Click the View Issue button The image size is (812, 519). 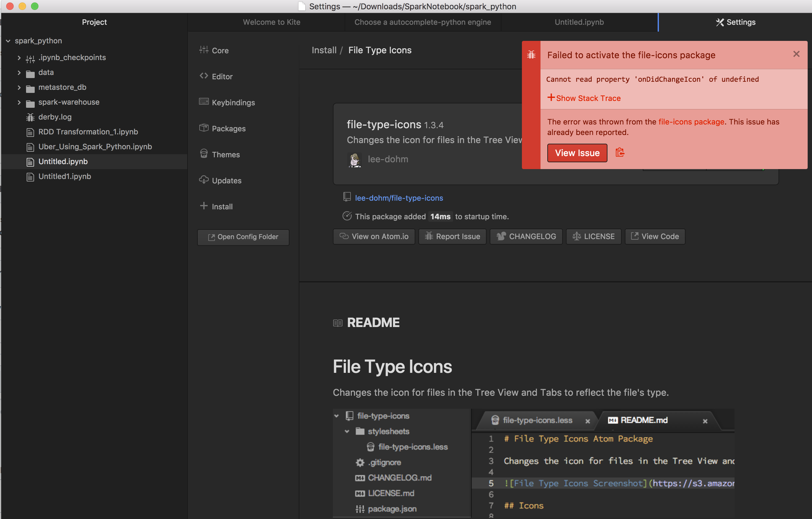[577, 153]
